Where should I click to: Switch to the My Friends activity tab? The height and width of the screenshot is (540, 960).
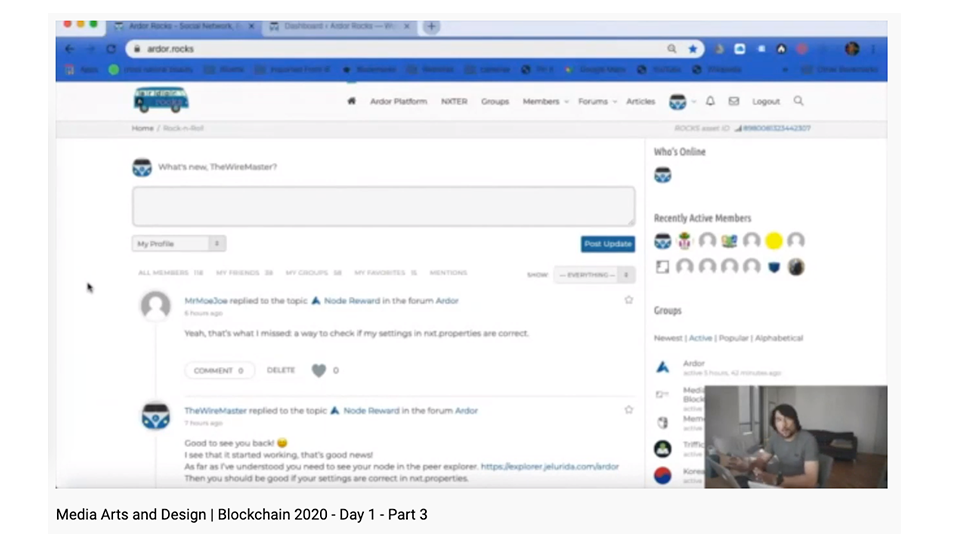(244, 272)
